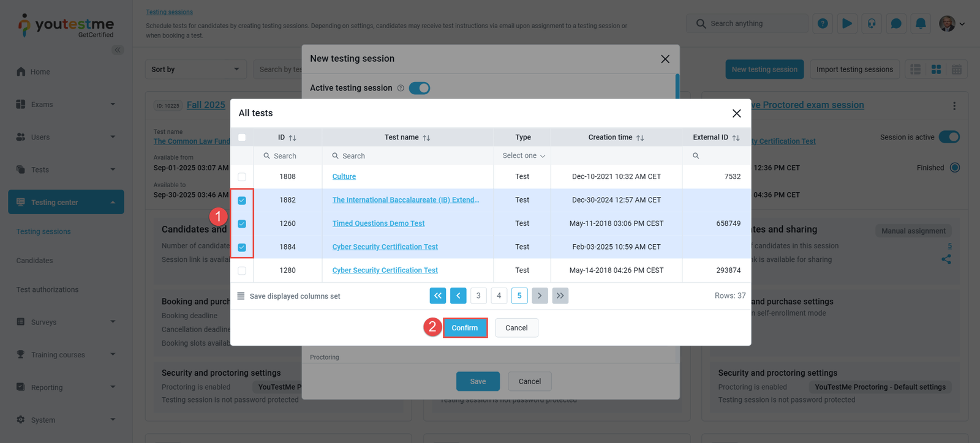980x443 pixels.
Task: Close the New testing session dialog
Action: point(665,59)
